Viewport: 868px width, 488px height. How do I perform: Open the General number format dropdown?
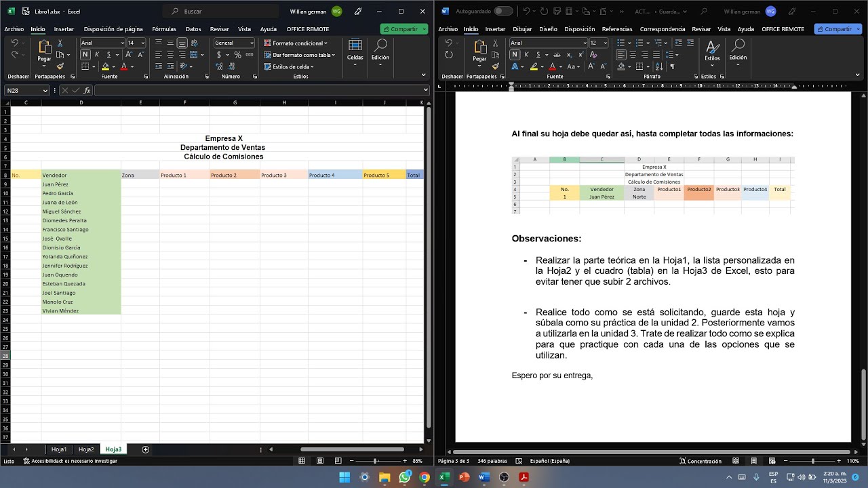click(252, 43)
